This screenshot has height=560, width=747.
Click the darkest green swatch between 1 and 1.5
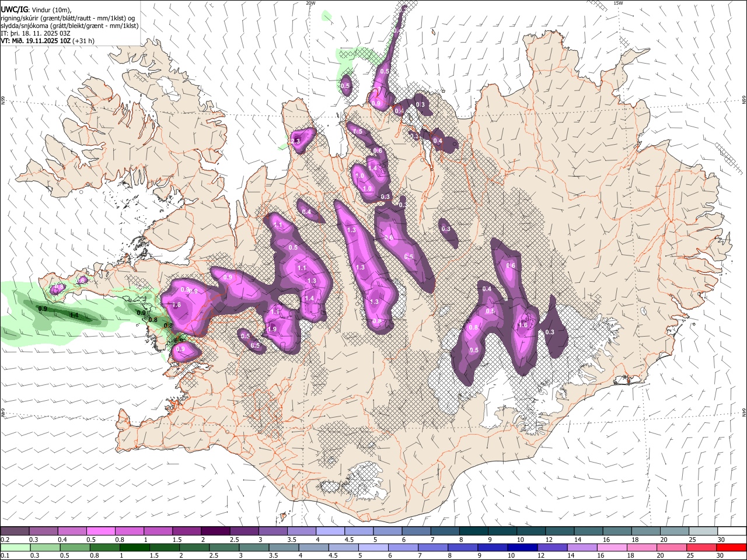134,547
